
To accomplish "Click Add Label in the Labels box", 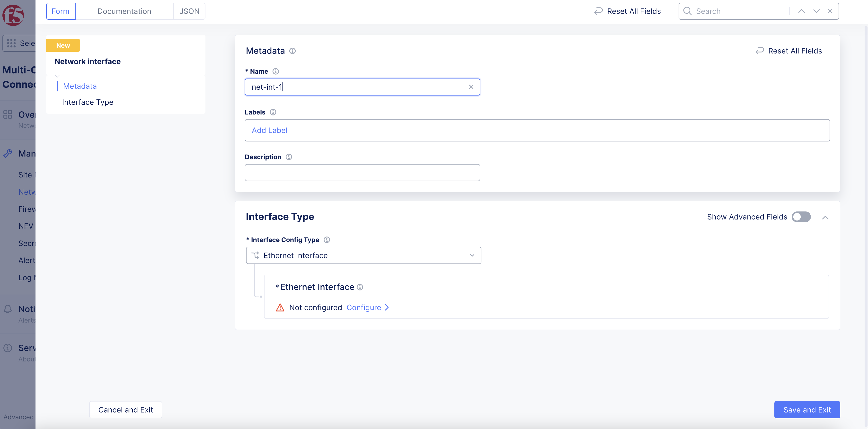I will coord(270,130).
